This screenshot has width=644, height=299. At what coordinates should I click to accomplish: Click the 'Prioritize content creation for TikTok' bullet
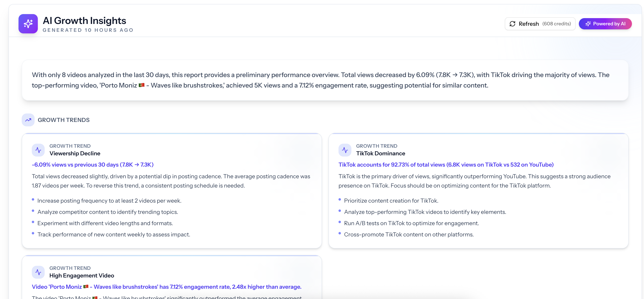[391, 200]
